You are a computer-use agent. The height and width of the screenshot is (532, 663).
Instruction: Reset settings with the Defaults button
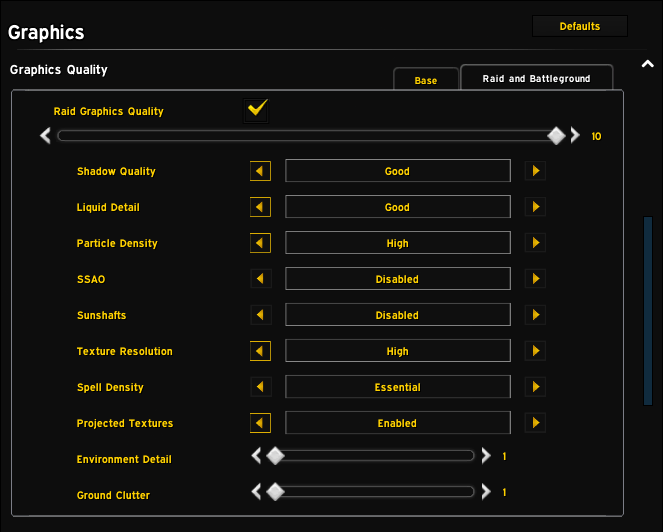point(580,26)
